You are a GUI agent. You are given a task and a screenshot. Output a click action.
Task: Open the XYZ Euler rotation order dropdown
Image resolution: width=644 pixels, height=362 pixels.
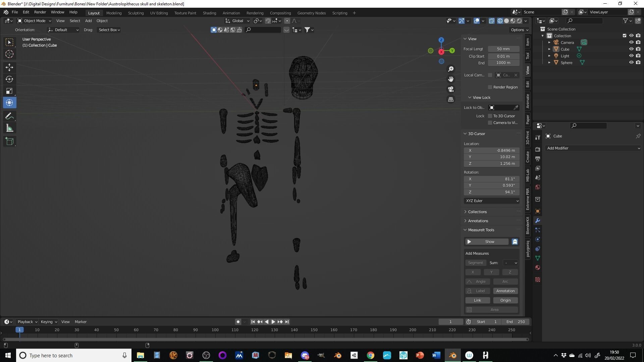tap(491, 200)
